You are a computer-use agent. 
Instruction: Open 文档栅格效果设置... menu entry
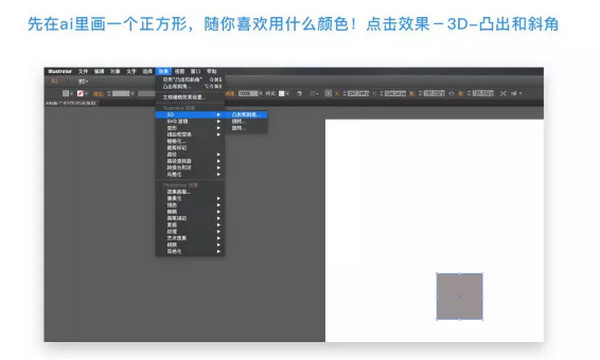click(190, 97)
